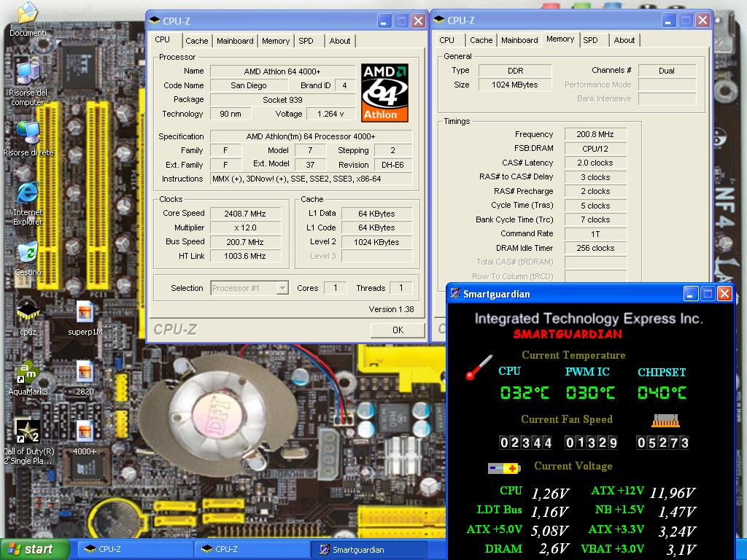The image size is (747, 560).
Task: Click the Revision DH-E6 value
Action: [x=392, y=165]
